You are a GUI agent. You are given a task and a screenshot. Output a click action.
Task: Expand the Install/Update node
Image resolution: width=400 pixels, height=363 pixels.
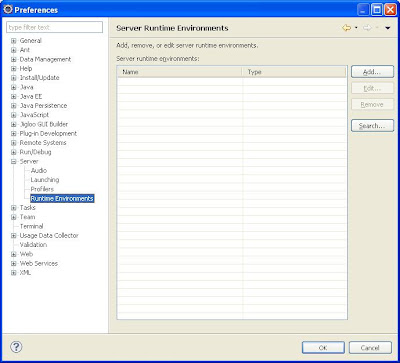coord(14,78)
